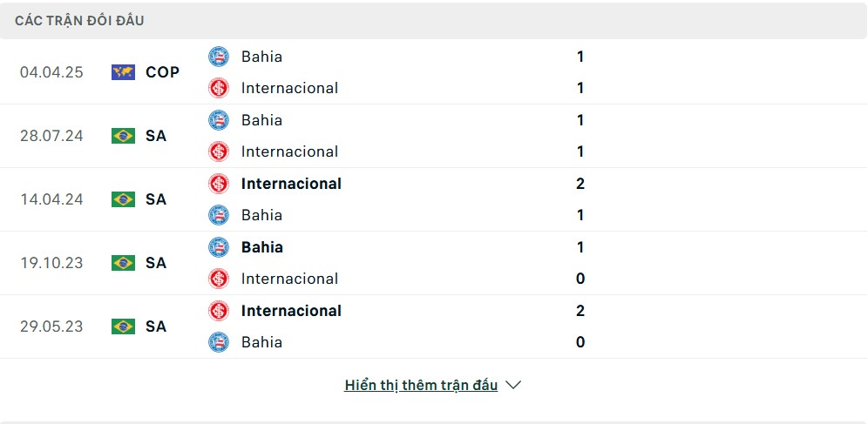Screen dimensions: 868x424
Task: Click Bahia crest in 29.05.23 match
Action: (x=219, y=342)
